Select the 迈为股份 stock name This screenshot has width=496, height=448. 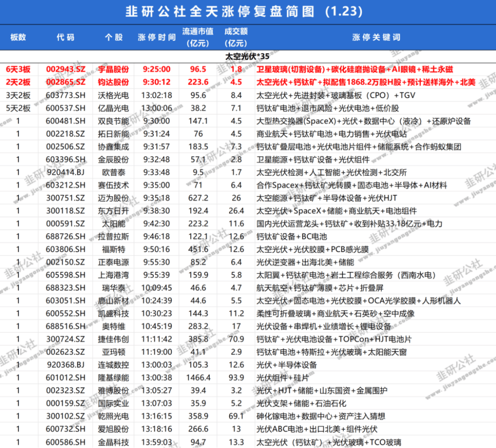(x=114, y=198)
